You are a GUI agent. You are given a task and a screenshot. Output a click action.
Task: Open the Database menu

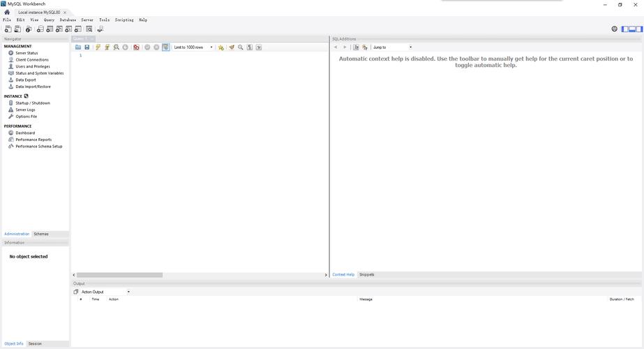coord(68,20)
